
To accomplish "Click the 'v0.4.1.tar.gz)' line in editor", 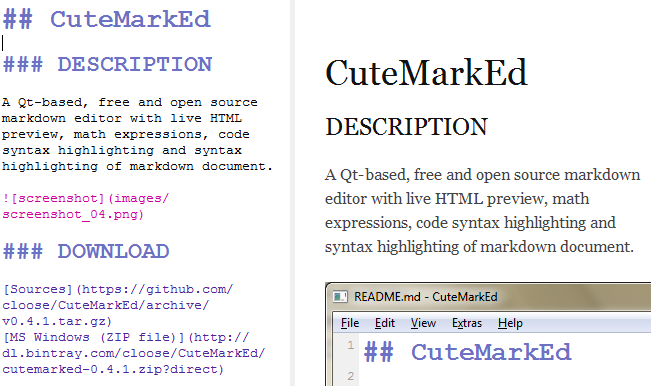I will point(57,321).
